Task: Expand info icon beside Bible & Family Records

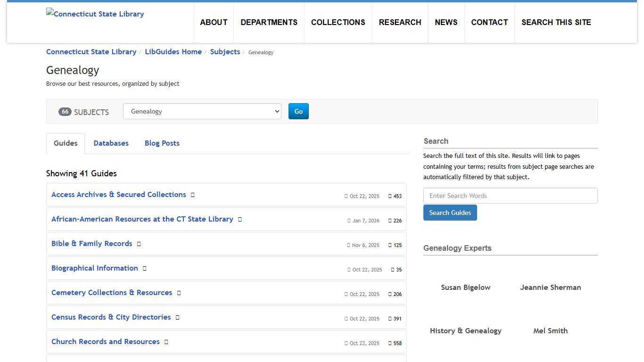Action: [x=139, y=244]
